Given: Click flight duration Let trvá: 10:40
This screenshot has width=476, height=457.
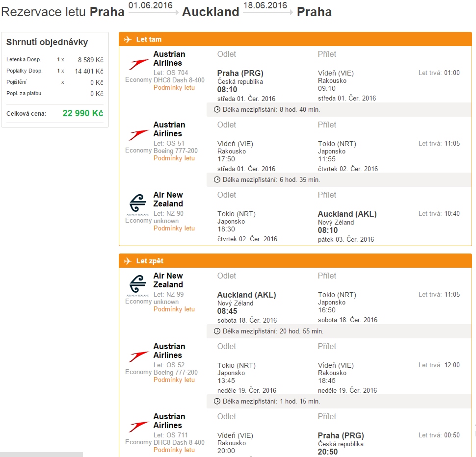Looking at the screenshot, I should [439, 213].
